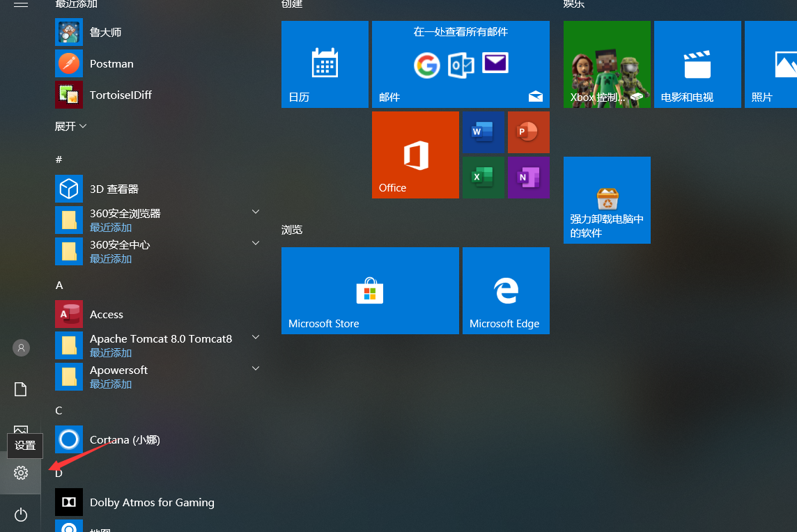Open 照片 photos tile

(771, 64)
